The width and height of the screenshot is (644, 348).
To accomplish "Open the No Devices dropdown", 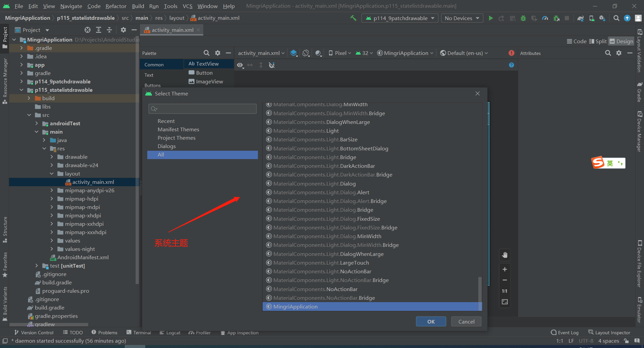I will click(x=462, y=18).
